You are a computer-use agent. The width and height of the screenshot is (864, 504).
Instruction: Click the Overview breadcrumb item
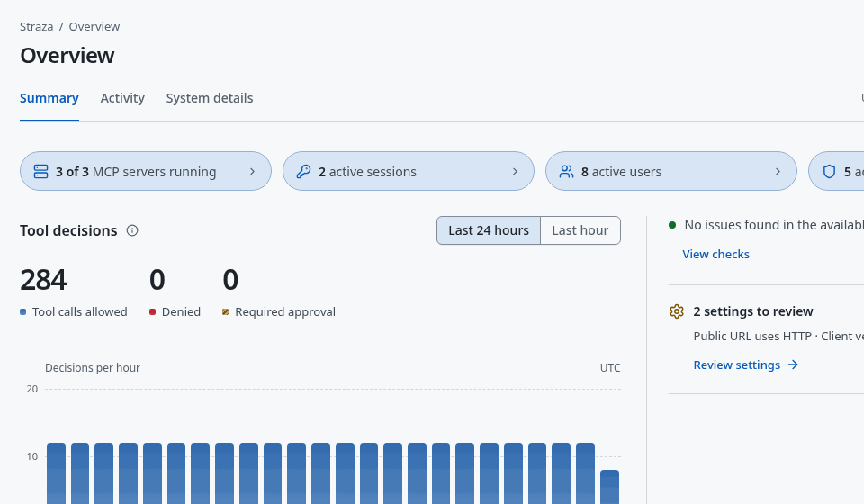pos(94,26)
